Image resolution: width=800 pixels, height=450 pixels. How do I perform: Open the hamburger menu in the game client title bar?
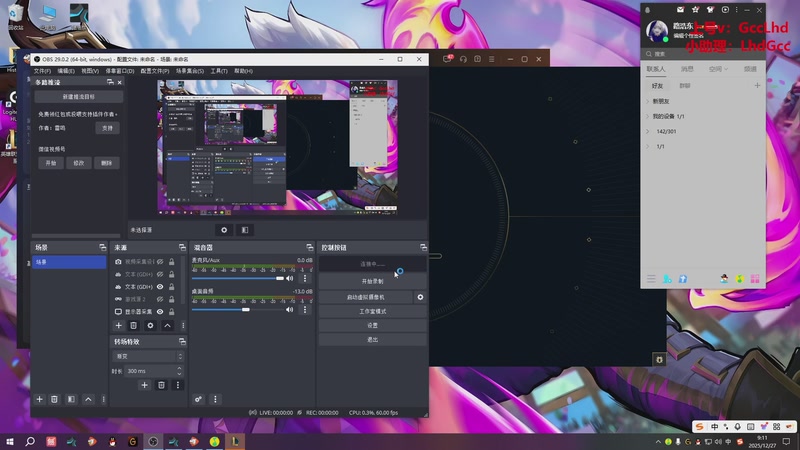(491, 59)
